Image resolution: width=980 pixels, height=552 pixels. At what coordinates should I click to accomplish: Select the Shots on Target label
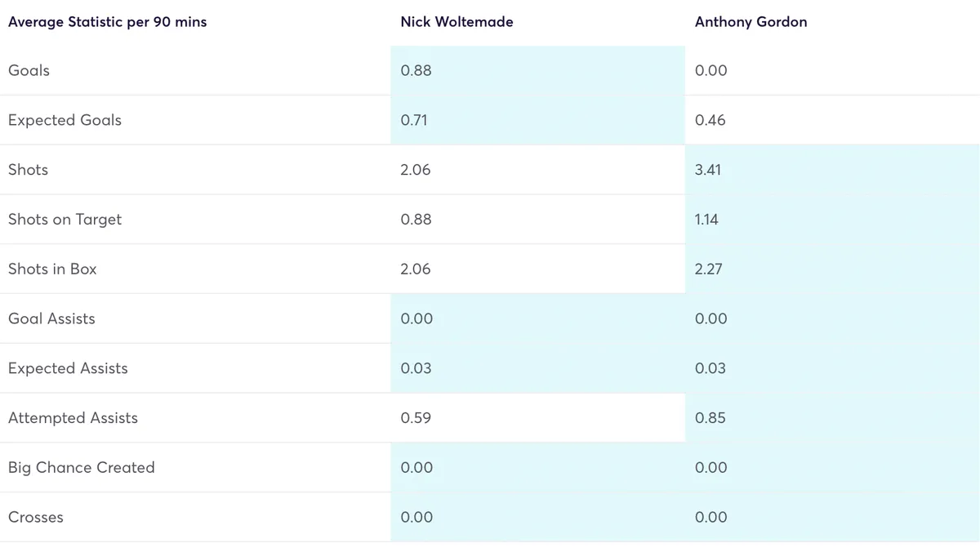(65, 220)
